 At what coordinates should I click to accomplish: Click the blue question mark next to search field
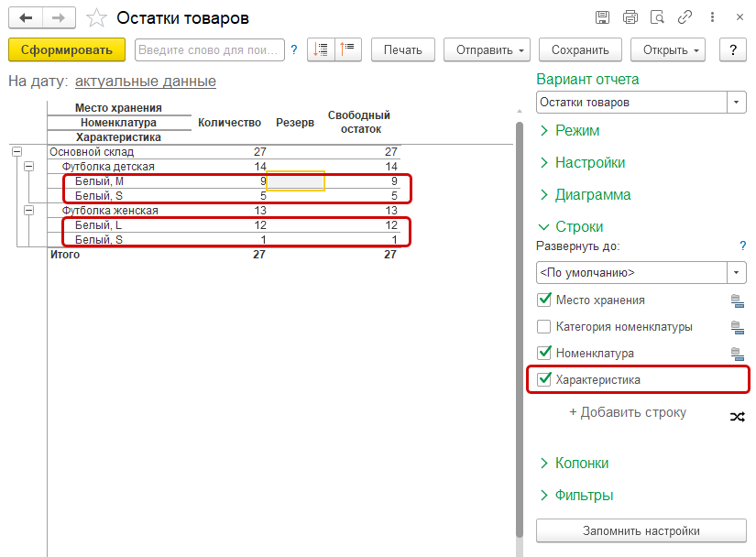[294, 49]
